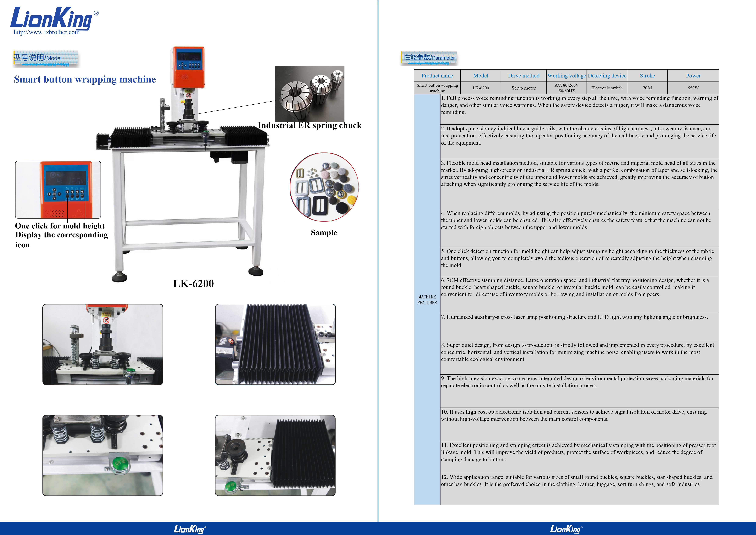Open the green start button closeup photo
Image resolution: width=756 pixels, height=535 pixels.
(x=103, y=456)
